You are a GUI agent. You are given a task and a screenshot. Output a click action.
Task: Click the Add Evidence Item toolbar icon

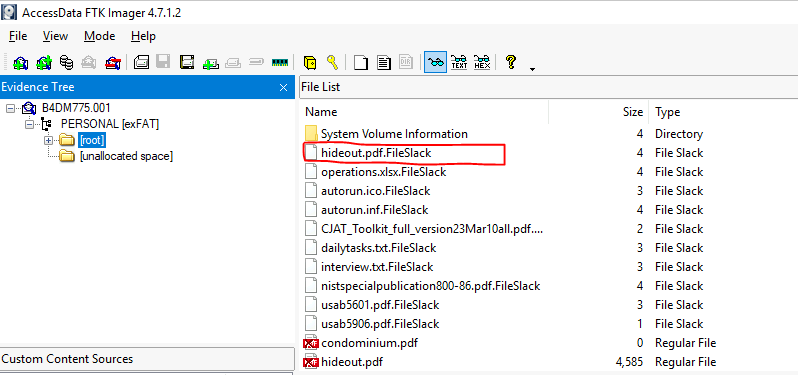click(20, 63)
